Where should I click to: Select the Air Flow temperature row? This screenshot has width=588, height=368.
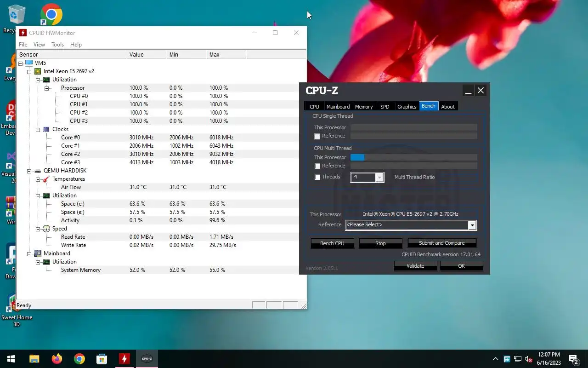click(161, 187)
